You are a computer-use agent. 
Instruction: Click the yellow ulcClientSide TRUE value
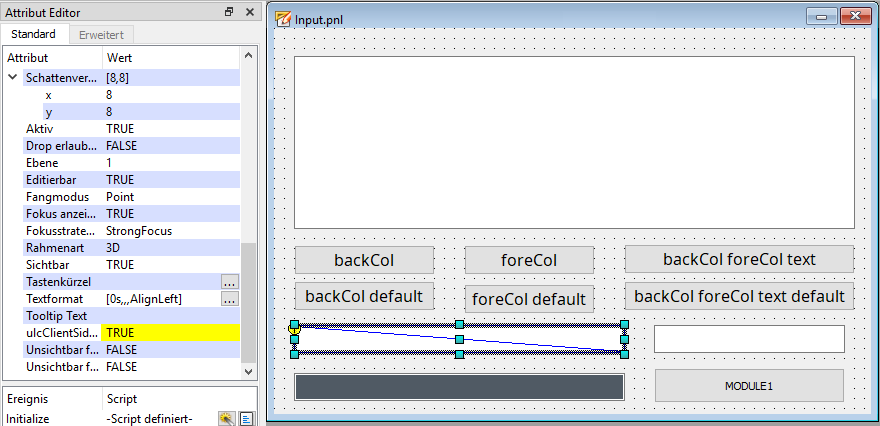[x=171, y=333]
